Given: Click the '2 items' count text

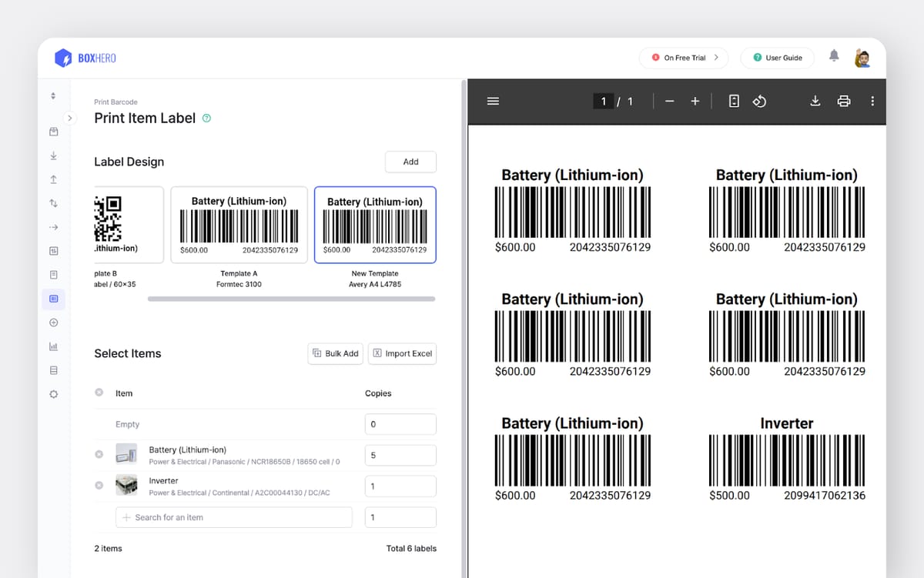Looking at the screenshot, I should (108, 549).
